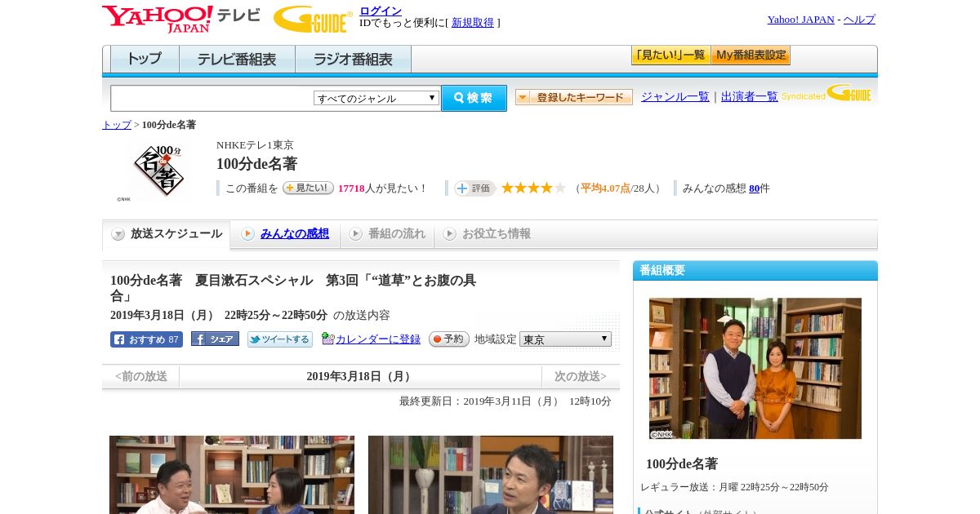Open 登録したキーワード dropdown button
This screenshot has height=514, width=980.
[574, 97]
